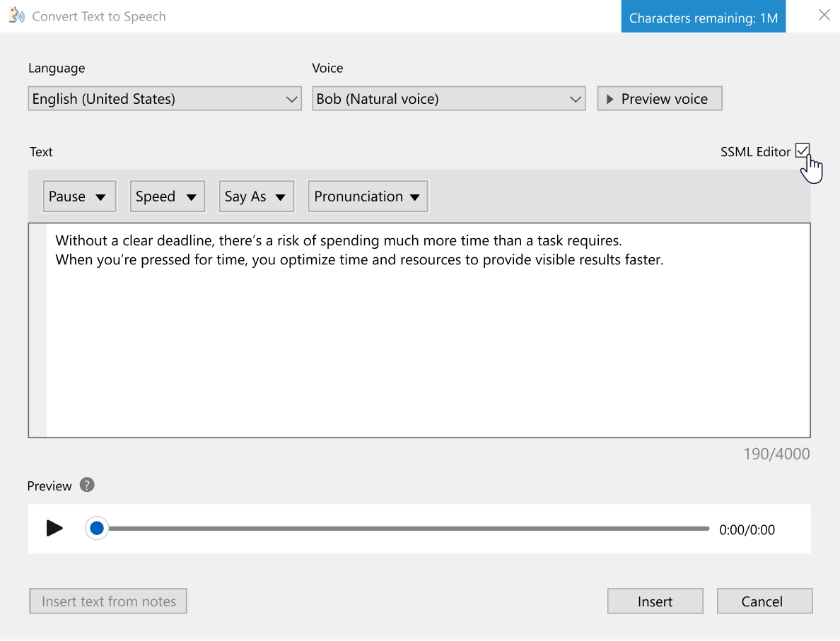
Task: Open the Language dropdown
Action: pos(165,99)
